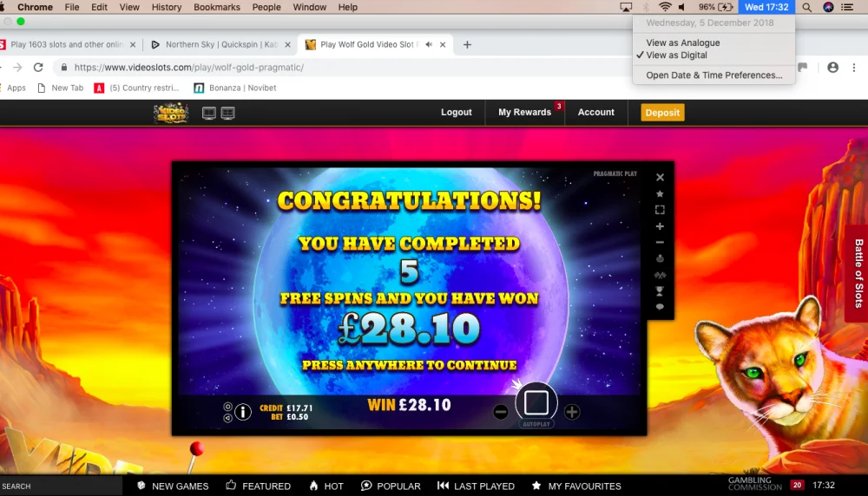This screenshot has width=868, height=496.
Task: Go forward in browser history
Action: tap(17, 68)
